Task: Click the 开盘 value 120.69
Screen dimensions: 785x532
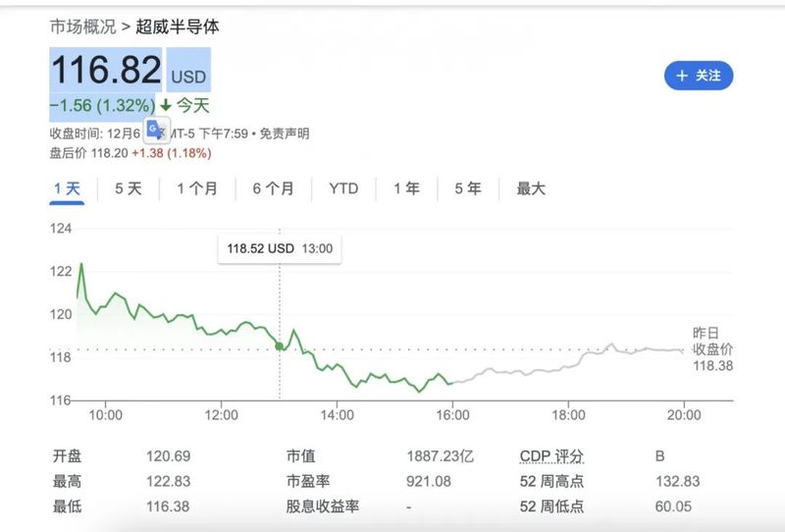Action: pos(168,456)
